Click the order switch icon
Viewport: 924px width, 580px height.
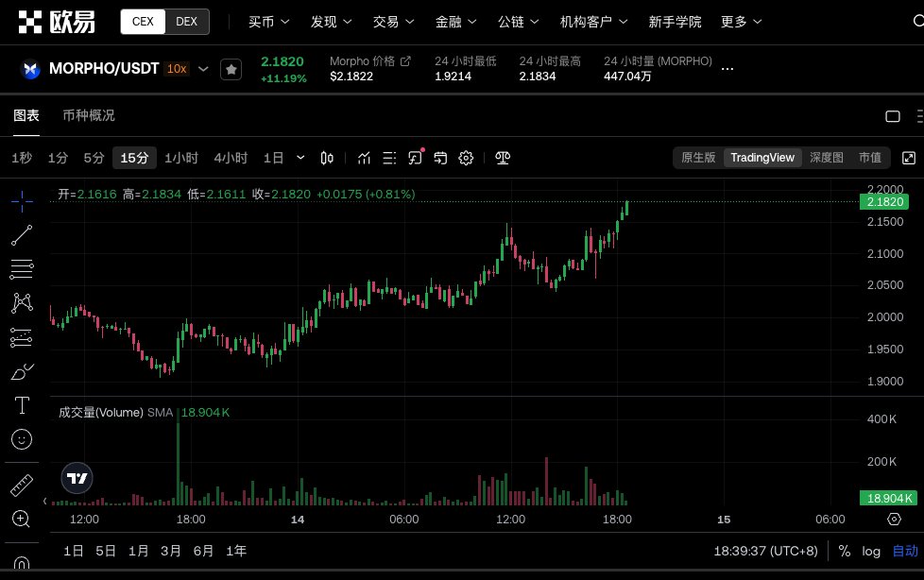pos(441,158)
